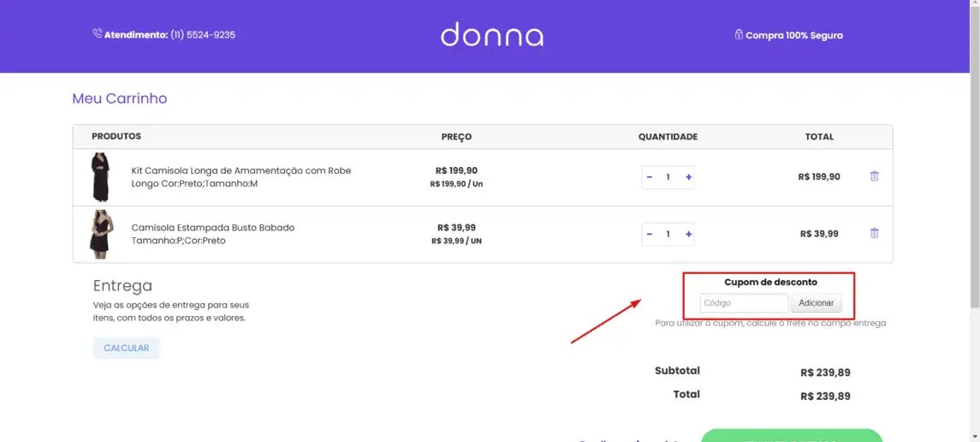980x442 pixels.
Task: Click the Kit Camisola Longa de Amamentação name
Action: click(241, 177)
